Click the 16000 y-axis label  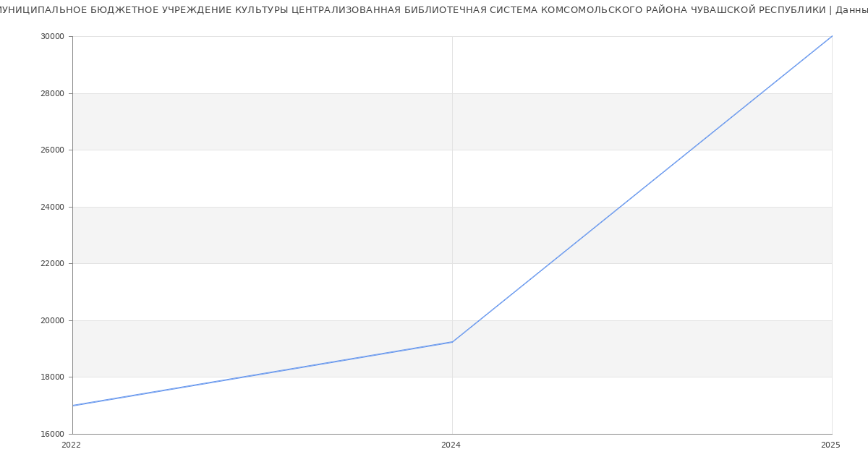tap(53, 434)
